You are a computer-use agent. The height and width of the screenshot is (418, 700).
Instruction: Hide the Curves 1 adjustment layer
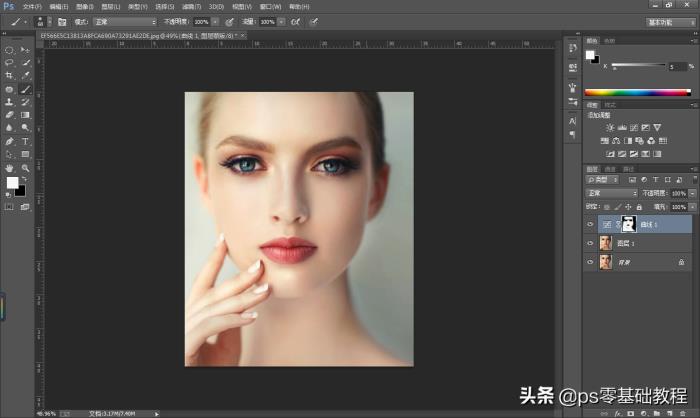[590, 224]
